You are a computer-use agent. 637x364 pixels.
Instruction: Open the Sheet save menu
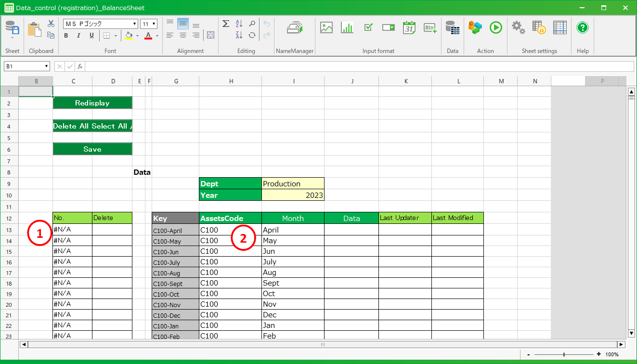tap(12, 30)
